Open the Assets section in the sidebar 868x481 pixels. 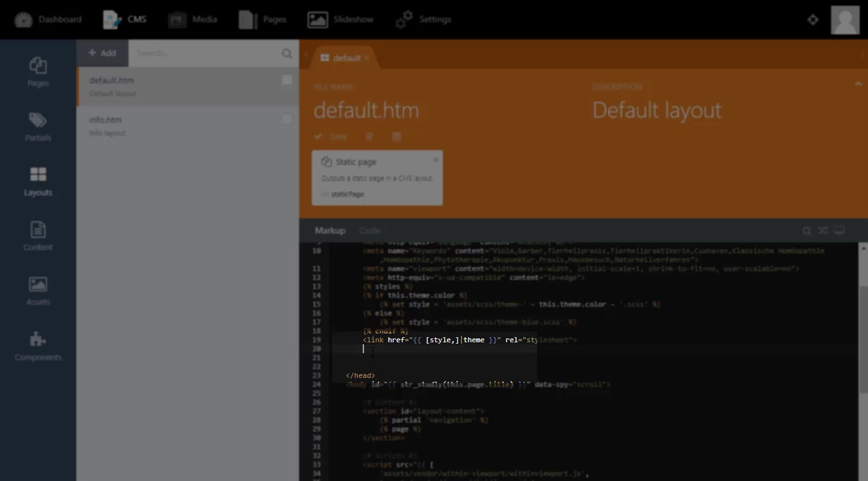[x=38, y=291]
